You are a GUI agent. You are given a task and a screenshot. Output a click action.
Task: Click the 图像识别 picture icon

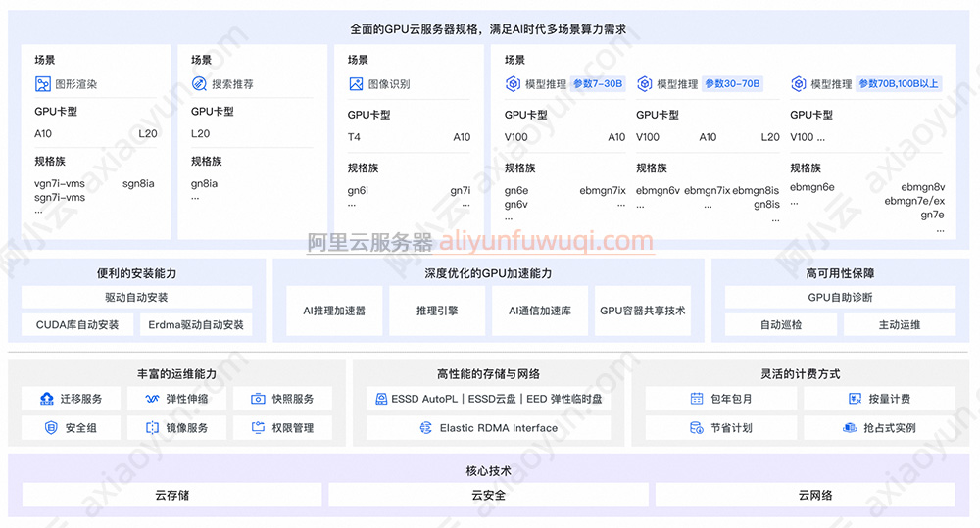[x=356, y=83]
